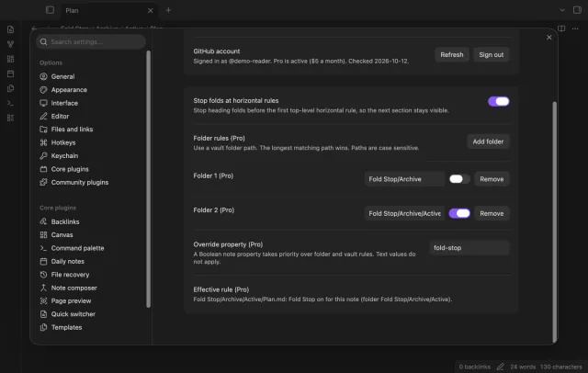
Task: Close the settings dialog
Action: [549, 37]
